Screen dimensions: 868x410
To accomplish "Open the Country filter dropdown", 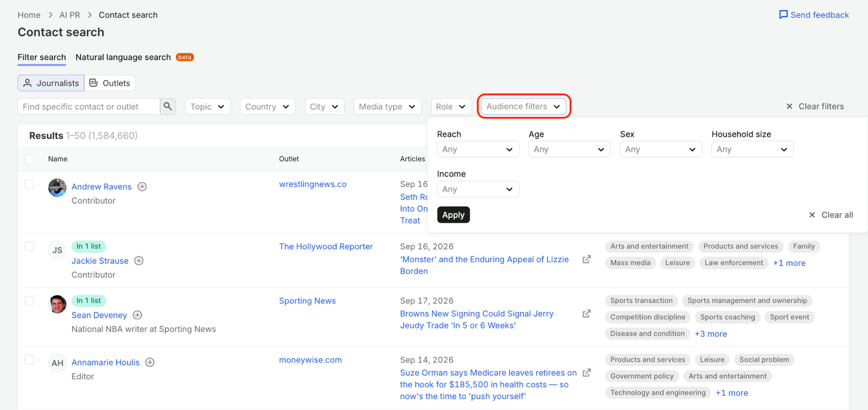I will [x=267, y=106].
